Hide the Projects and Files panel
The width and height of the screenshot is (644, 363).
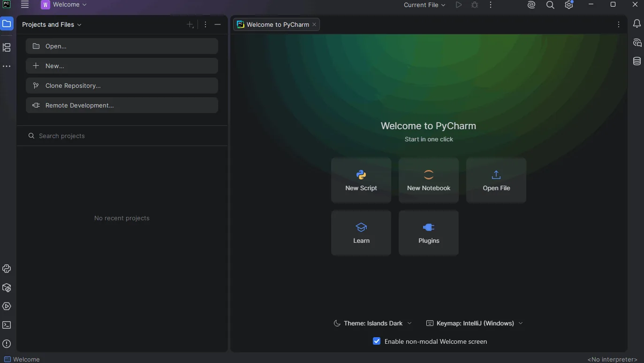point(218,24)
